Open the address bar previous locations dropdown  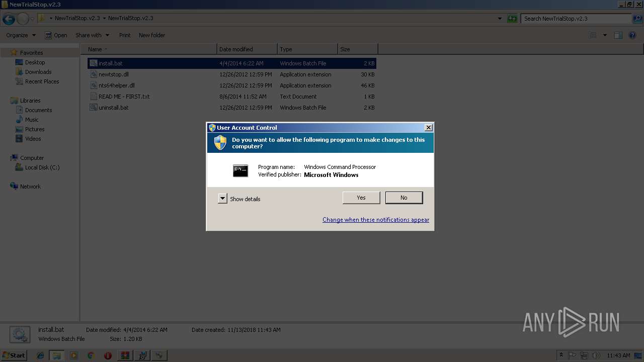point(500,19)
